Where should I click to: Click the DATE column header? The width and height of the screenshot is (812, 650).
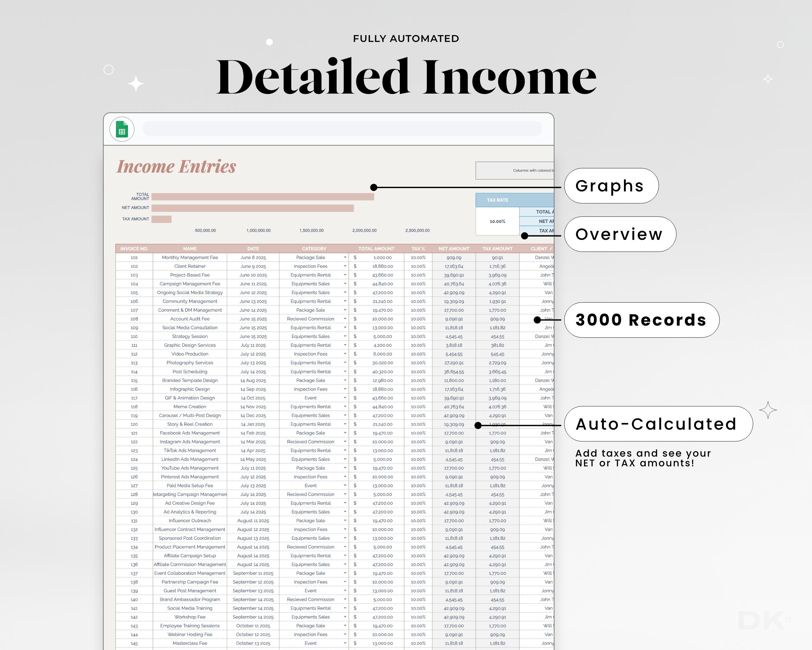pos(253,249)
